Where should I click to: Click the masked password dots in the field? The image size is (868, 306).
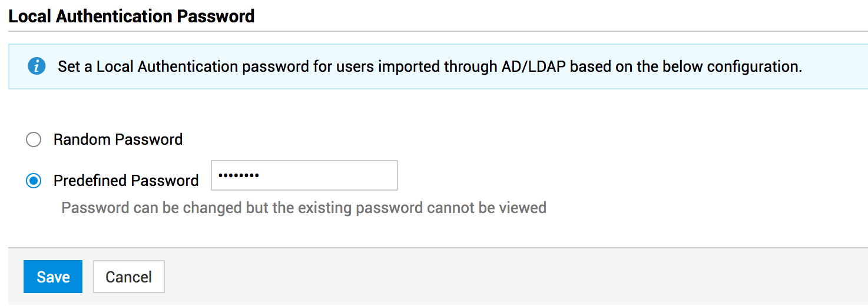[238, 175]
